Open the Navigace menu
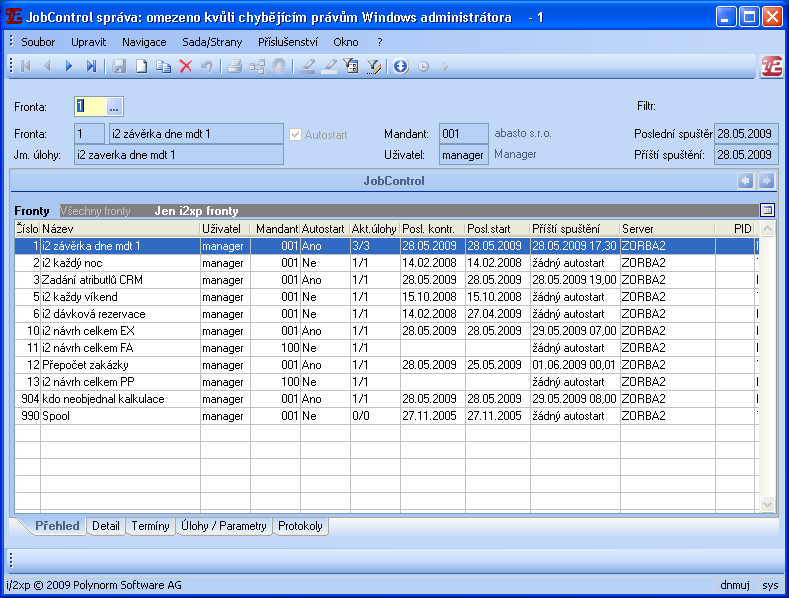Image resolution: width=789 pixels, height=598 pixels. [144, 42]
